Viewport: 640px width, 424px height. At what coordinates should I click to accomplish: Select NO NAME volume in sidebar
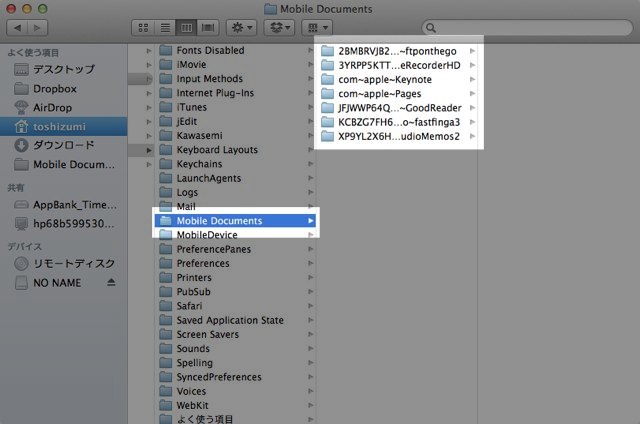tap(57, 283)
